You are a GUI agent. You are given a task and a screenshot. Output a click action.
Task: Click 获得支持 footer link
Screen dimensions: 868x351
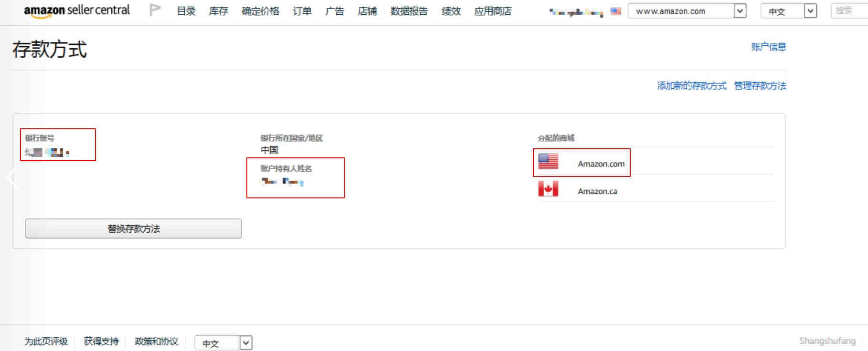tap(101, 341)
